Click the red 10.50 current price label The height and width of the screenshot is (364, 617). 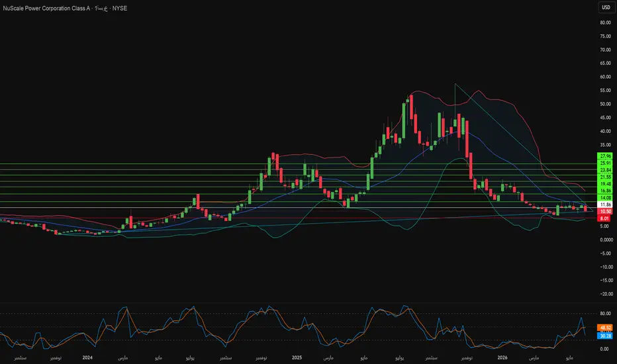click(x=605, y=211)
